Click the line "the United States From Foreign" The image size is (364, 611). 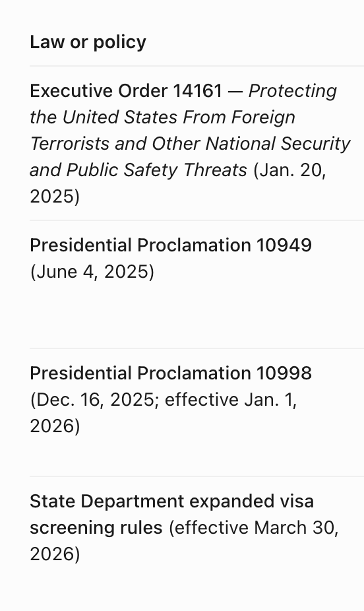tap(163, 117)
